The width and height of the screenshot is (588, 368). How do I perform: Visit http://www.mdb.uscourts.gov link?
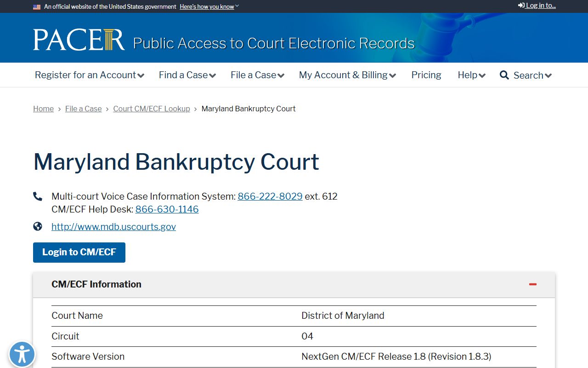pyautogui.click(x=113, y=227)
